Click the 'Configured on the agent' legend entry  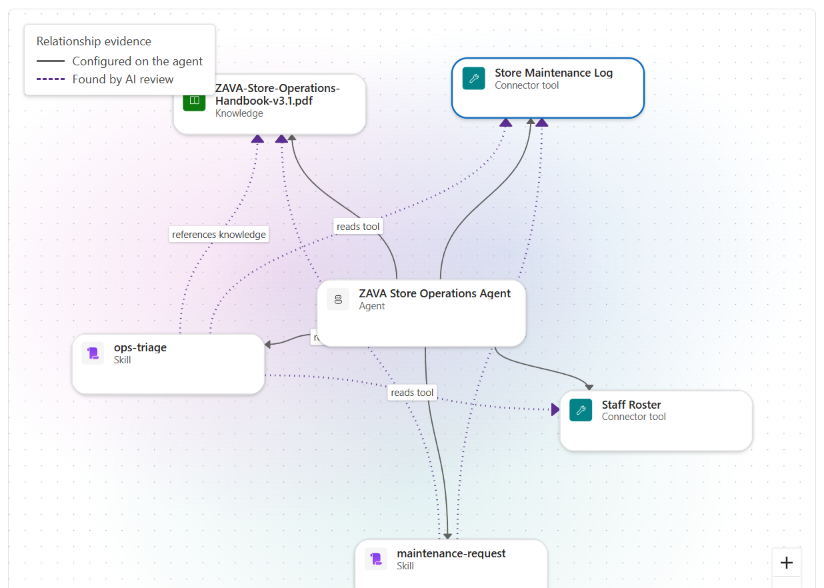tap(120, 61)
